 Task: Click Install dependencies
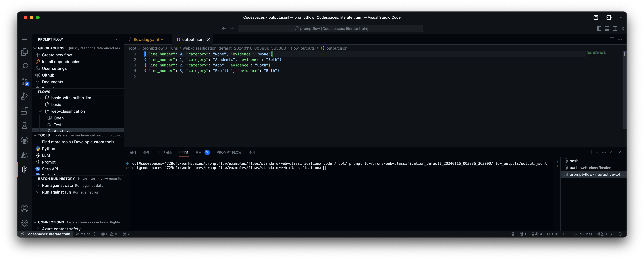pos(61,62)
